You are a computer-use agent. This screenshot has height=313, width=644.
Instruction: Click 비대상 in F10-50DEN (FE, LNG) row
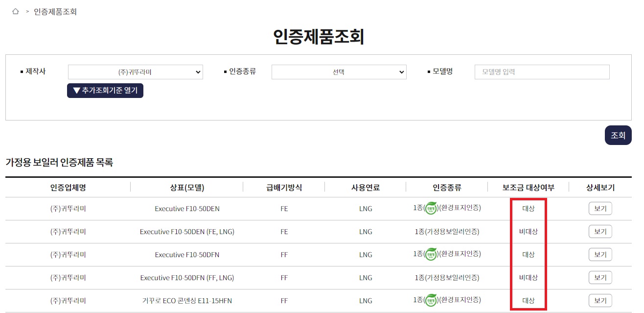[x=529, y=232]
